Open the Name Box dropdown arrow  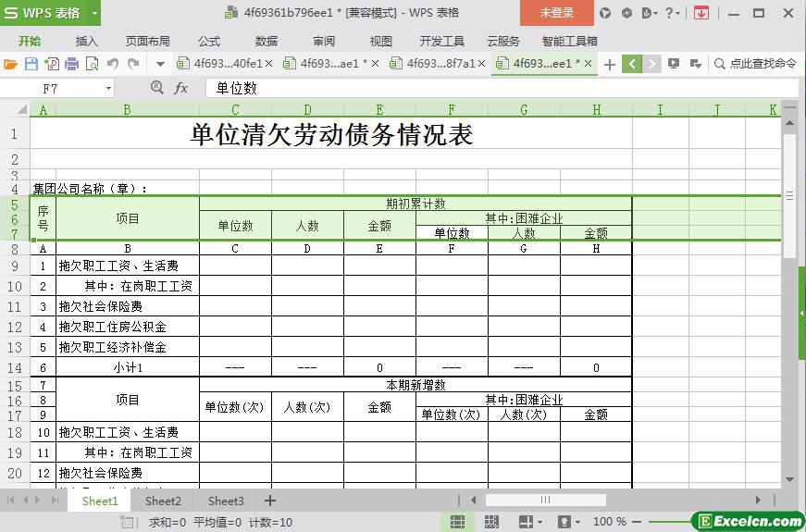[108, 89]
